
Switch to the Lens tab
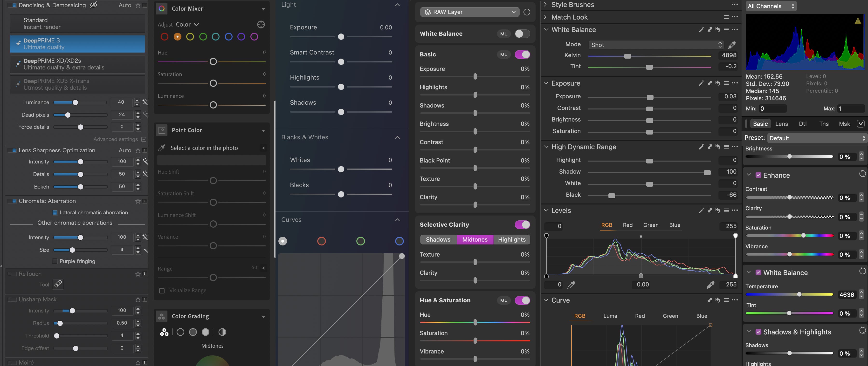tap(781, 124)
